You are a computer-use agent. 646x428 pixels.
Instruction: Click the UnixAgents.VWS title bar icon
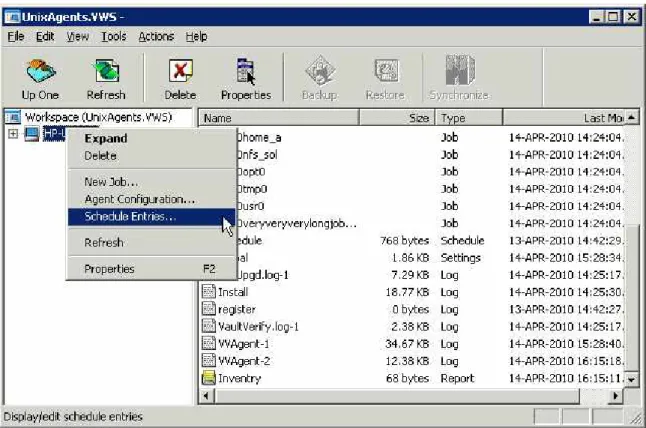coord(12,17)
